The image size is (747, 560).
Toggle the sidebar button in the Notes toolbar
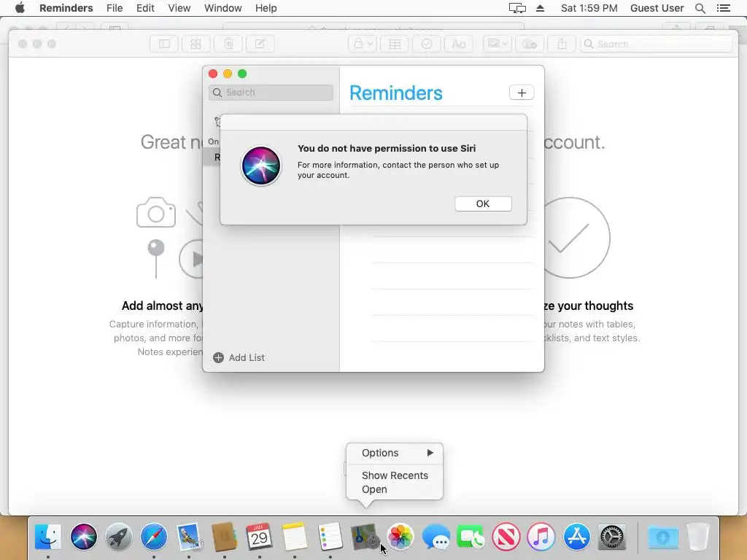(x=164, y=44)
